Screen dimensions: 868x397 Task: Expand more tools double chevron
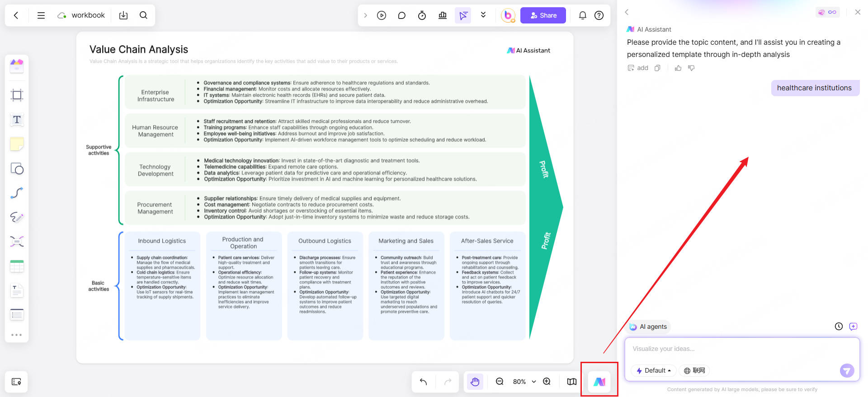pyautogui.click(x=483, y=15)
